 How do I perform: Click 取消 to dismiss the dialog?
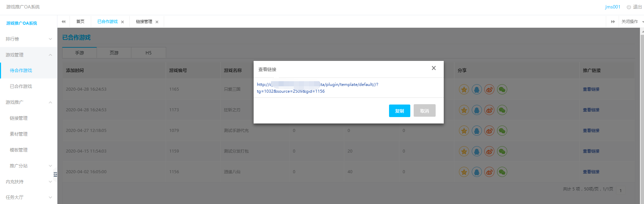424,111
